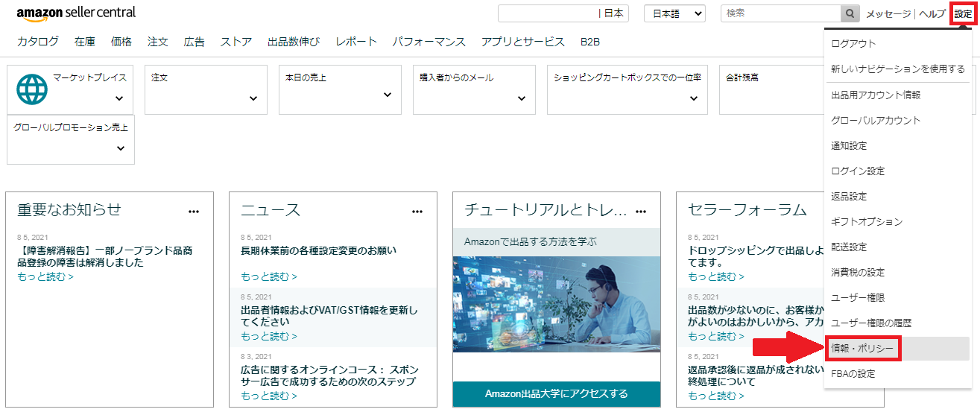Viewport: 980px width, 415px height.
Task: Click 合計残高 widget label
Action: click(x=742, y=77)
